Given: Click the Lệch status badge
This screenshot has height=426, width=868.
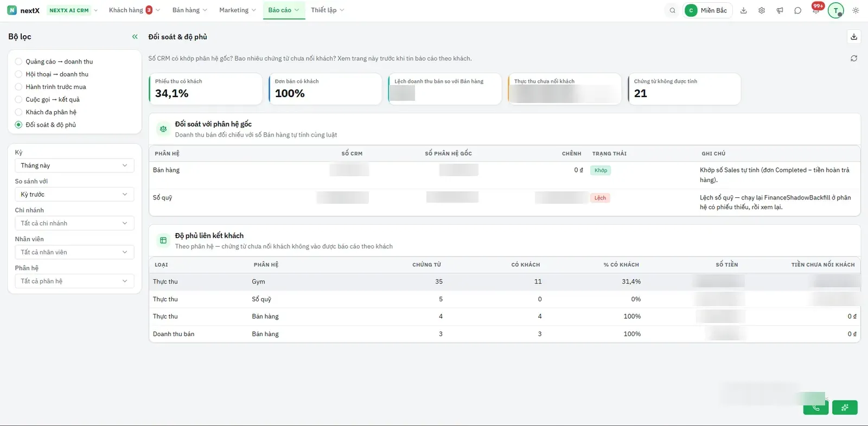Looking at the screenshot, I should [600, 198].
